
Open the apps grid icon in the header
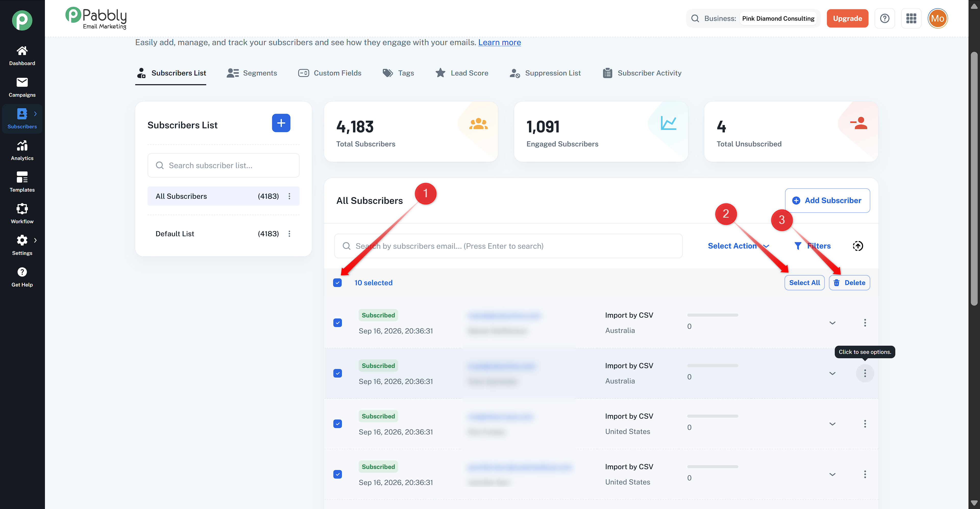pyautogui.click(x=911, y=18)
